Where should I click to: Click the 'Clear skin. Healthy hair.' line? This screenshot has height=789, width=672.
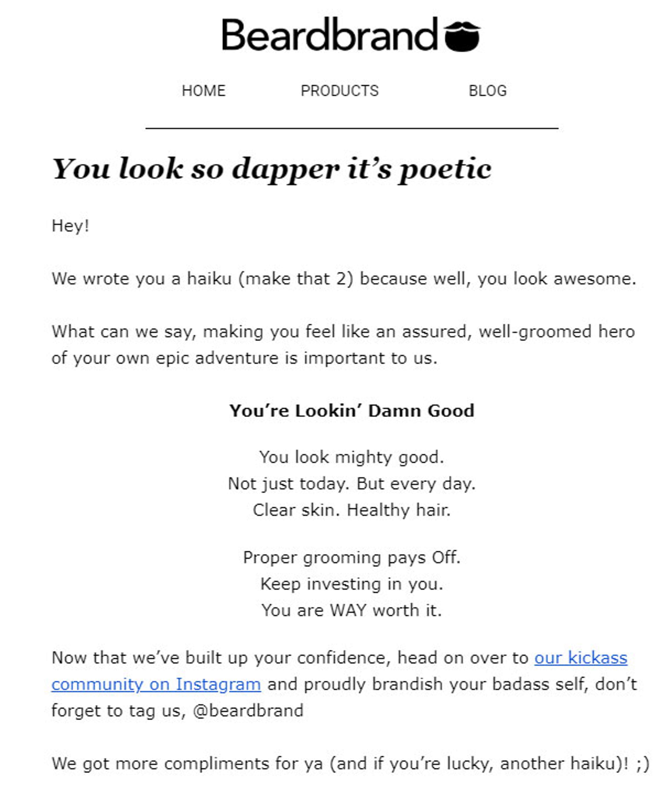[x=351, y=510]
